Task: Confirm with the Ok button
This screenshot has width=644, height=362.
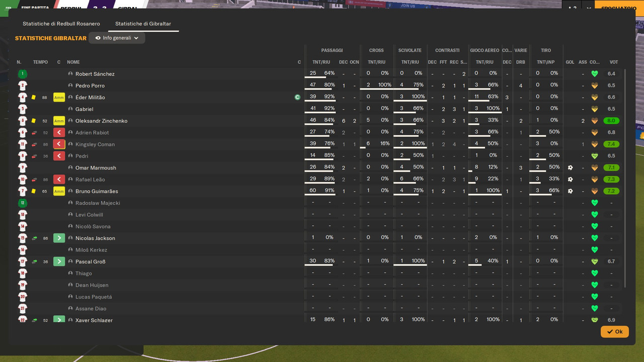Action: point(614,332)
